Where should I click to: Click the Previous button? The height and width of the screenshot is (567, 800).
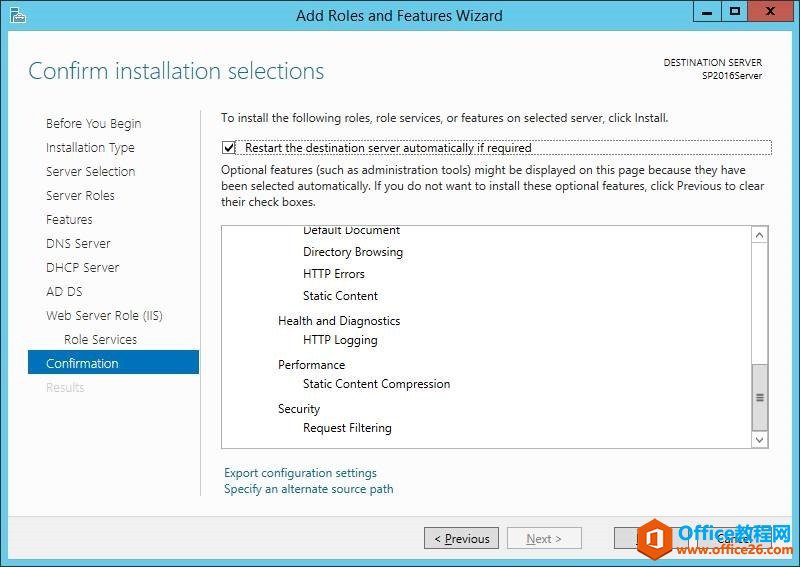[x=460, y=539]
